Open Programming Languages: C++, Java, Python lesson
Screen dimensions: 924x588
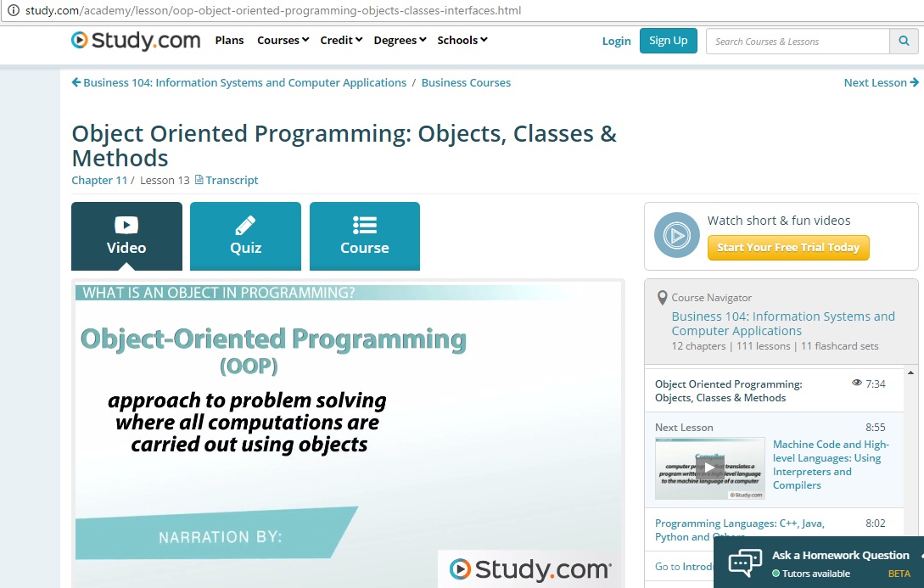tap(740, 529)
